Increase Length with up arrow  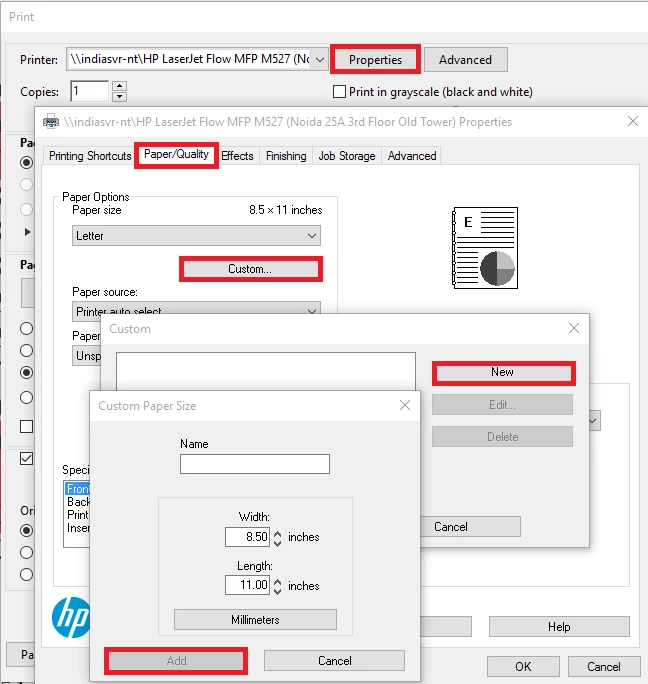tap(278, 581)
